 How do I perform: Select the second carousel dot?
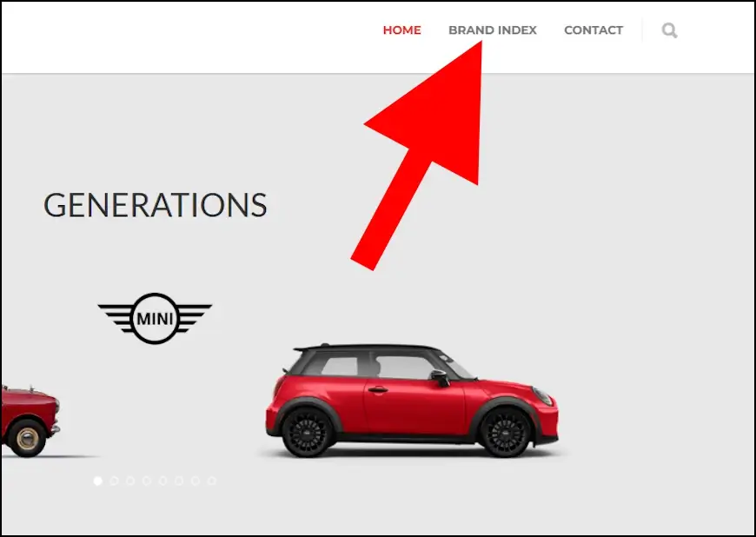pyautogui.click(x=114, y=481)
